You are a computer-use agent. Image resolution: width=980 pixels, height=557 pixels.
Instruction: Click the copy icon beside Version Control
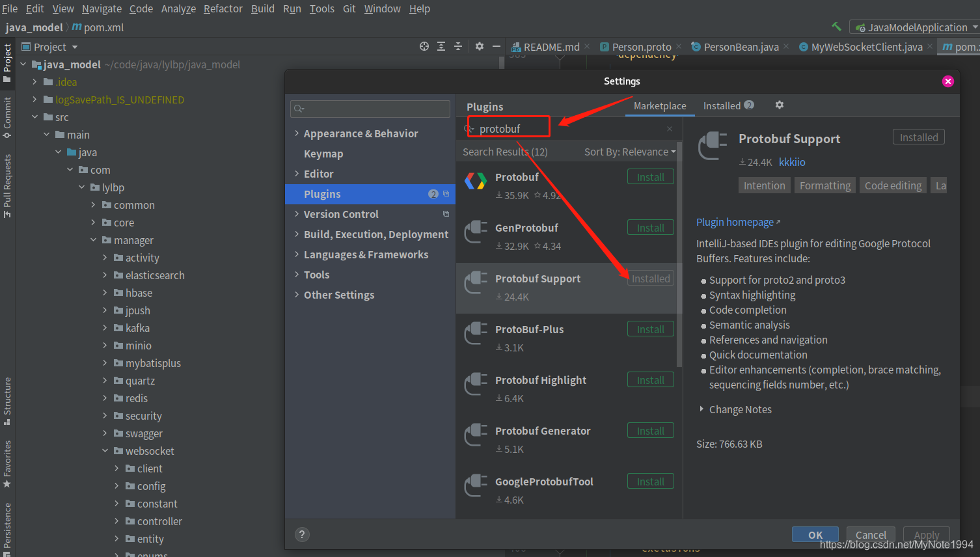pyautogui.click(x=446, y=214)
